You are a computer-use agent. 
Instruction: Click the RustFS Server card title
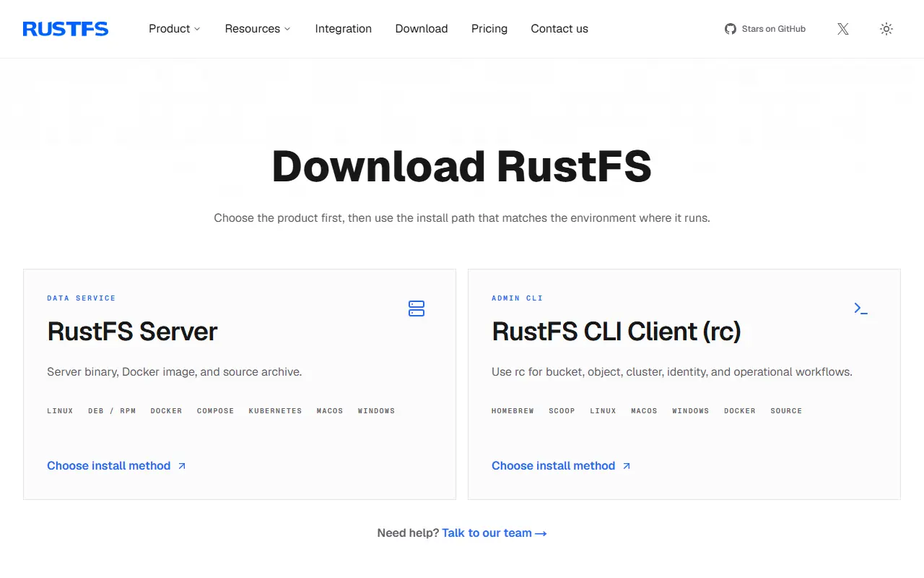click(132, 332)
